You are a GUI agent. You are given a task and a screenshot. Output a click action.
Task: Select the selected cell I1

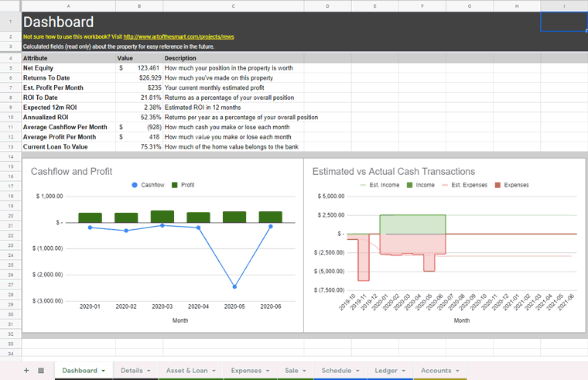(x=564, y=22)
